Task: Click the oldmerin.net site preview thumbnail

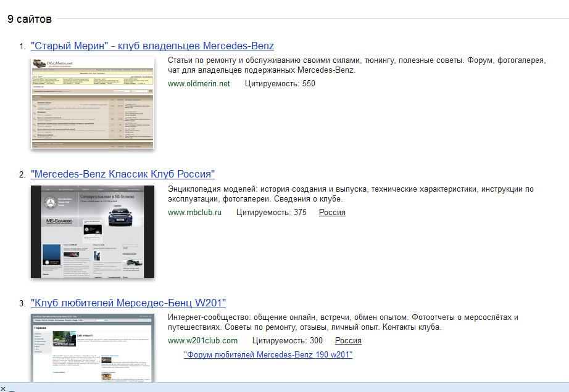Action: coord(92,102)
